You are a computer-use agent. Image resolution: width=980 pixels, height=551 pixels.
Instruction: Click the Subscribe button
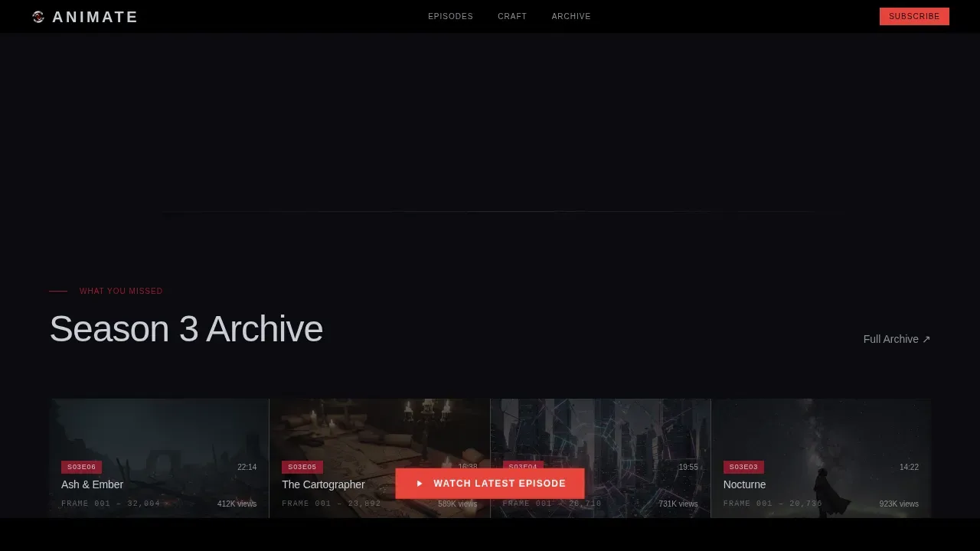[914, 16]
